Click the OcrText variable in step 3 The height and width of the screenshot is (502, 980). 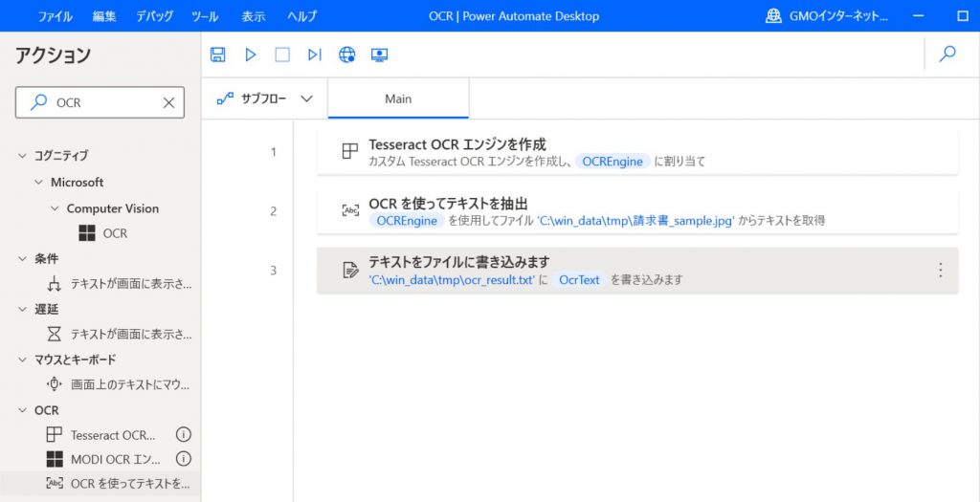coord(579,280)
